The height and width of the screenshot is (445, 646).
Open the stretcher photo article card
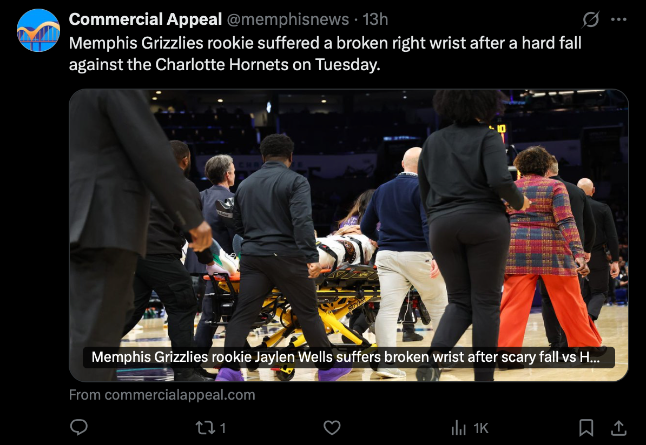(349, 235)
